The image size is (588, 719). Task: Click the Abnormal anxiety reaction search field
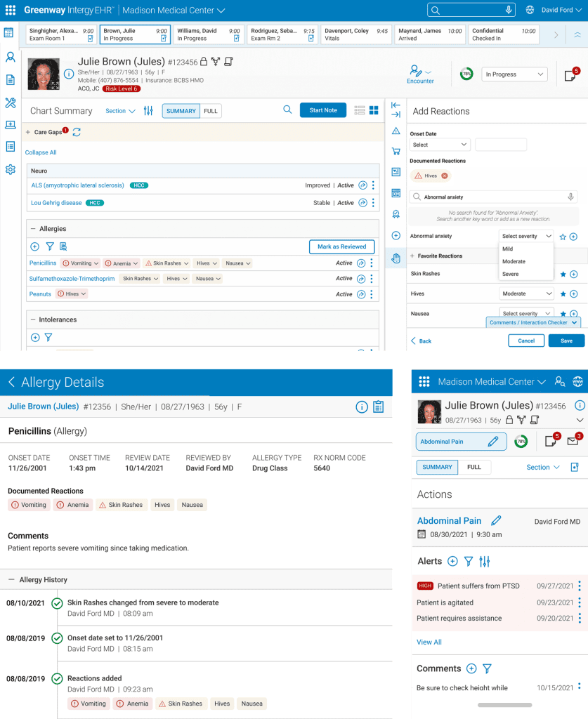[492, 197]
